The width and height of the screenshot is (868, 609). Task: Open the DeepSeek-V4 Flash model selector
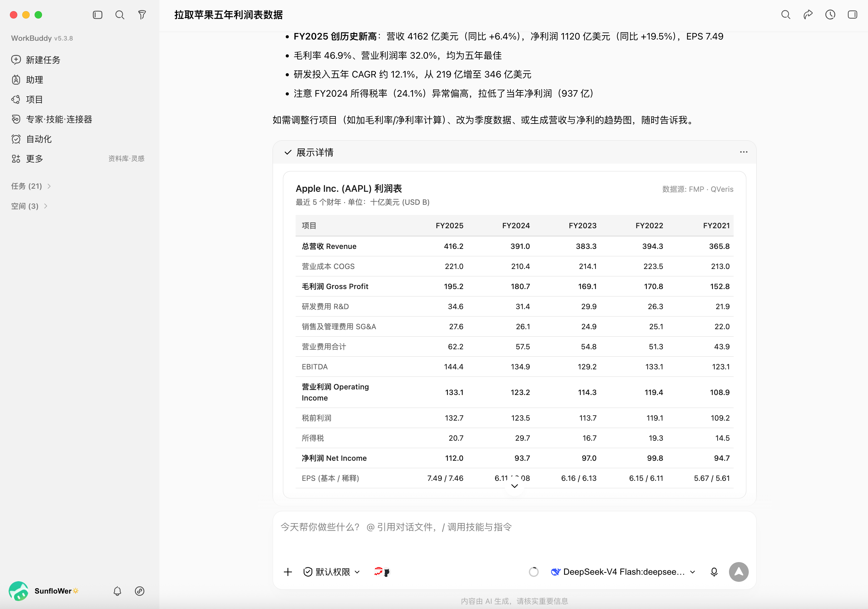click(623, 572)
